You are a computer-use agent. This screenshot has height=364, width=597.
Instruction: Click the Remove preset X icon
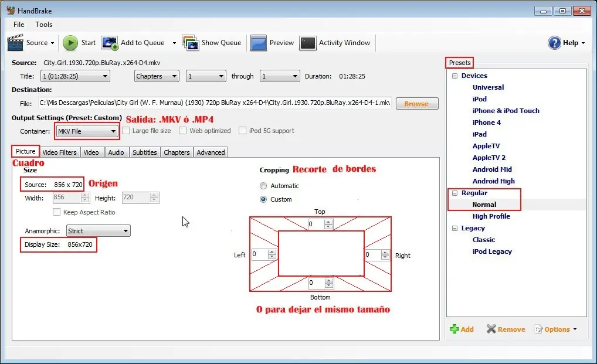pos(491,329)
